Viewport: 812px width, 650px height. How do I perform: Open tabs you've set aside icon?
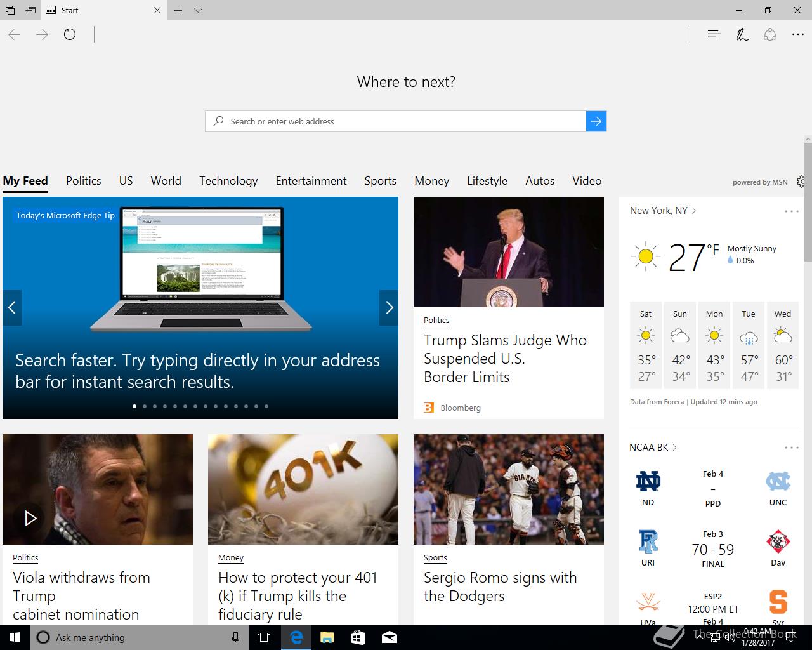(x=10, y=10)
